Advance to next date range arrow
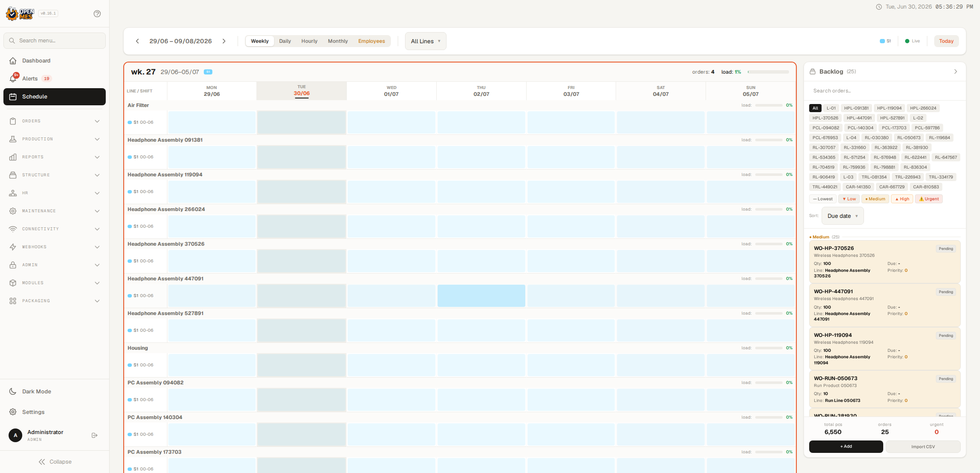The height and width of the screenshot is (473, 980). [224, 41]
